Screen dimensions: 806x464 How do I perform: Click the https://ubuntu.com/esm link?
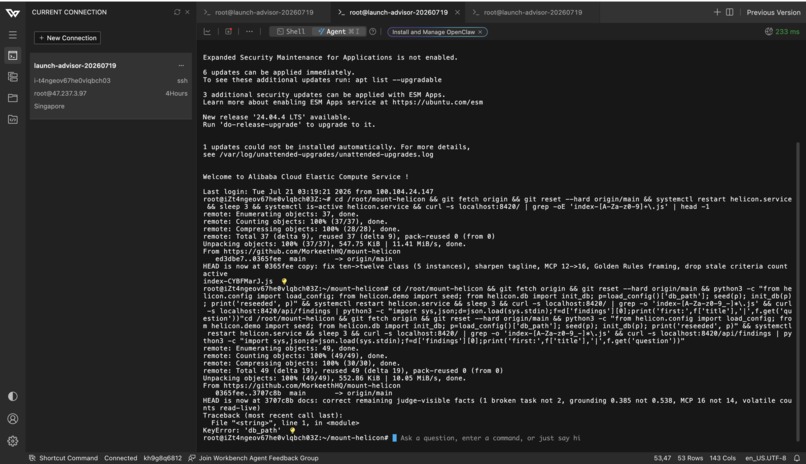pyautogui.click(x=437, y=102)
